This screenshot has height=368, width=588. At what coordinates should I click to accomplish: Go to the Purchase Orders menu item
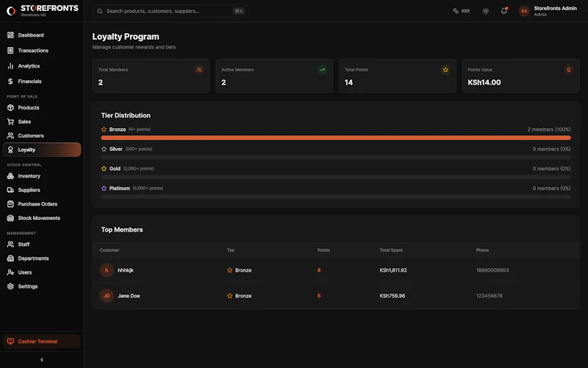tap(42, 204)
